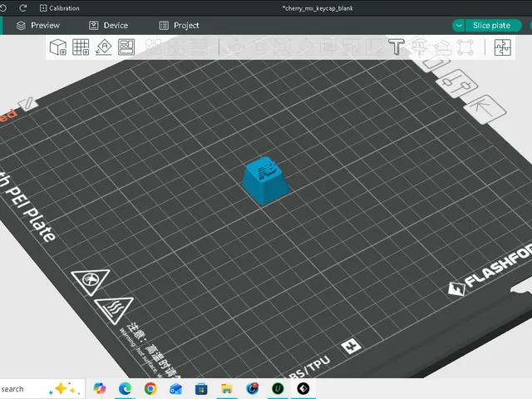Click the greyed Split to parts icon
Image resolution: width=532 pixels, height=399 pixels.
[176, 47]
